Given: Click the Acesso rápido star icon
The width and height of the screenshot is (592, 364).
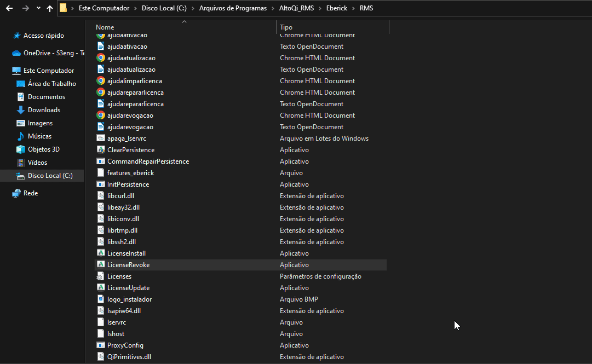Looking at the screenshot, I should click(16, 36).
